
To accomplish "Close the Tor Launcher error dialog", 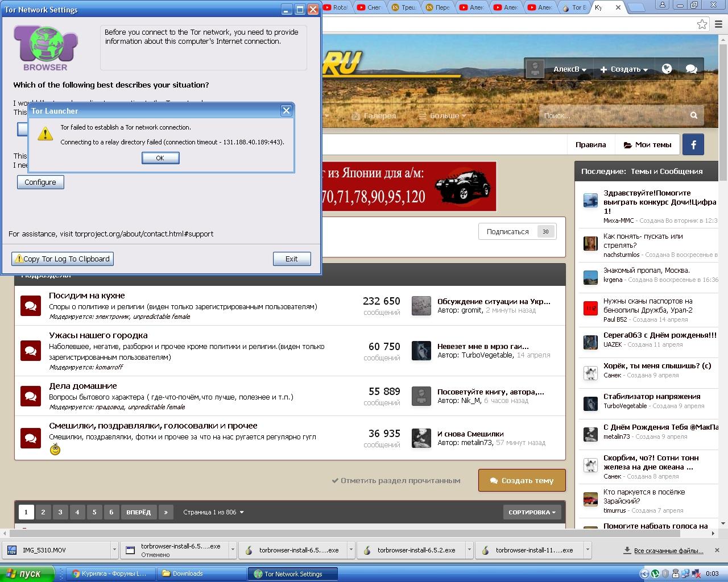I will click(287, 111).
